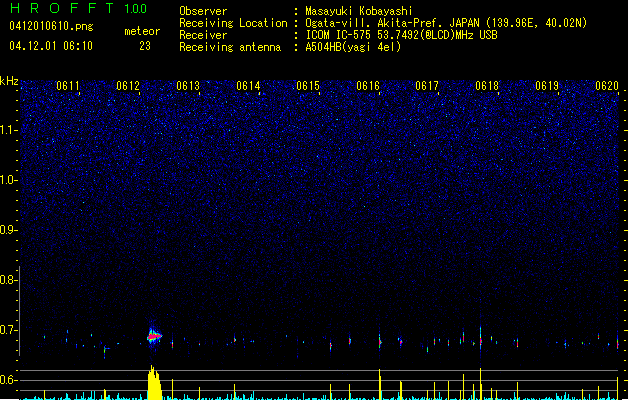The width and height of the screenshot is (629, 400).
Task: Select the filename 0412010610.png
Action: point(51,26)
